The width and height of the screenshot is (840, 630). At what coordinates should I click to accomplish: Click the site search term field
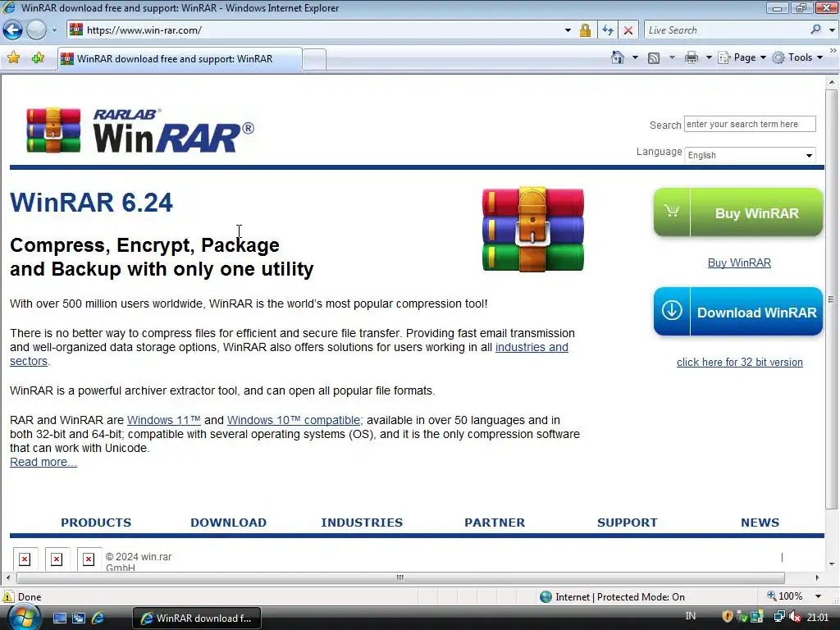(750, 124)
